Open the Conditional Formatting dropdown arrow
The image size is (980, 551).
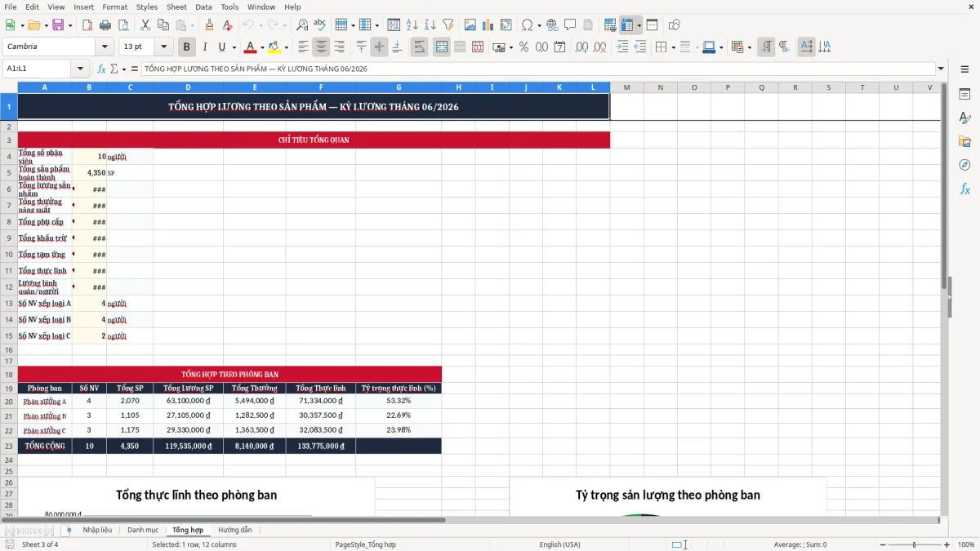[749, 47]
